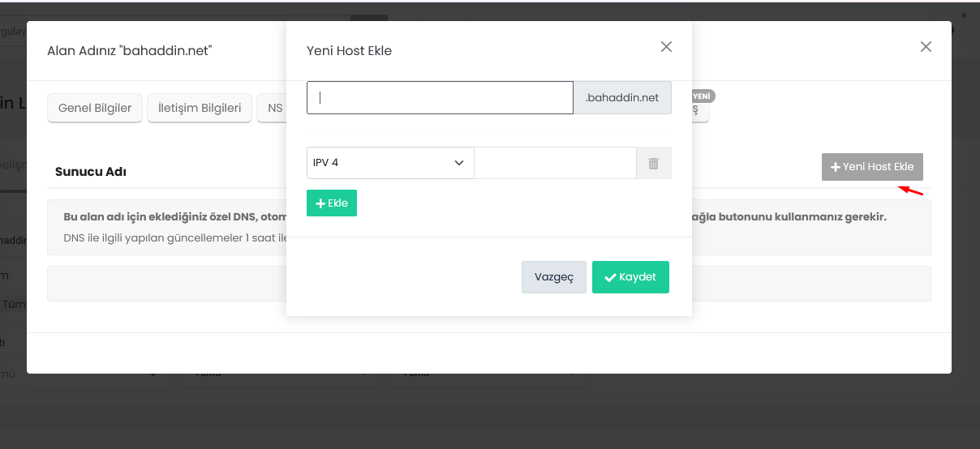Click the gray Yeni Host Ekle button
The height and width of the screenshot is (449, 980).
[x=872, y=167]
